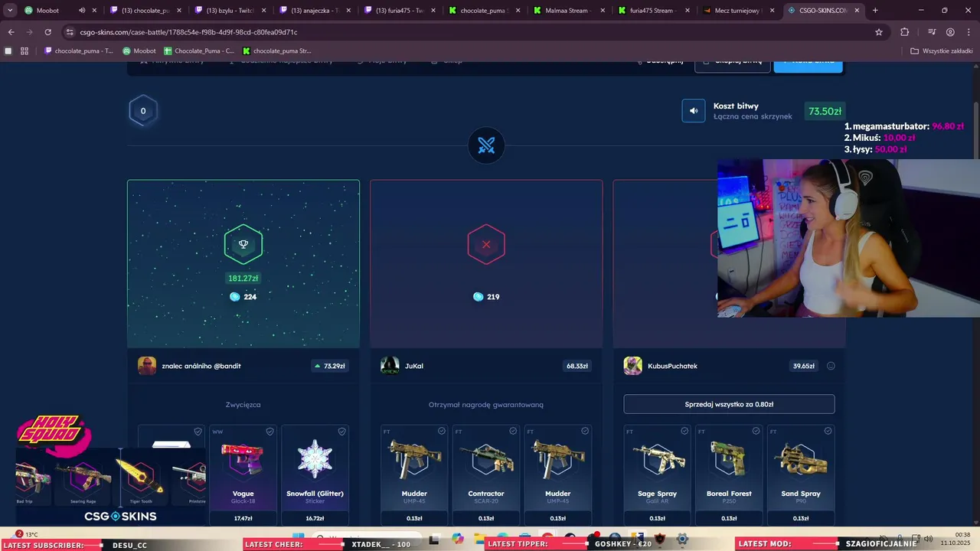
Task: Open Chocolate_Puma - C... bookmark
Action: (x=199, y=51)
